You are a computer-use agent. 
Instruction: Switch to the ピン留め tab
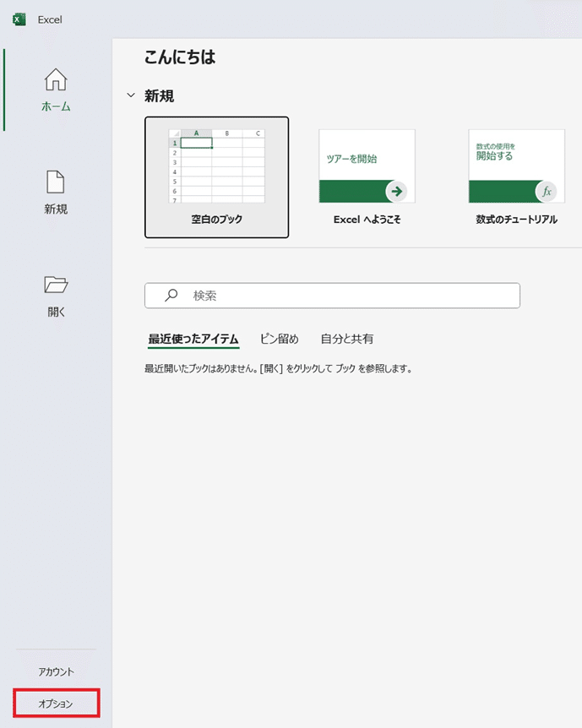(279, 339)
